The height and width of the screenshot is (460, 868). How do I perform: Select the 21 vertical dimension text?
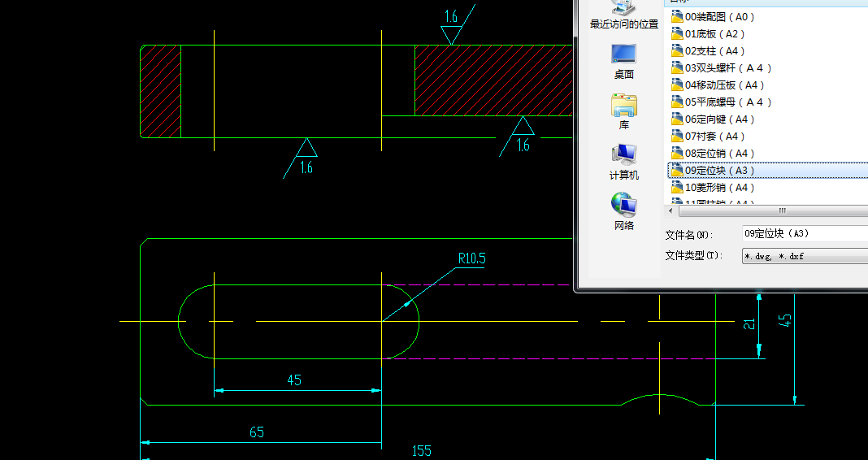click(749, 323)
